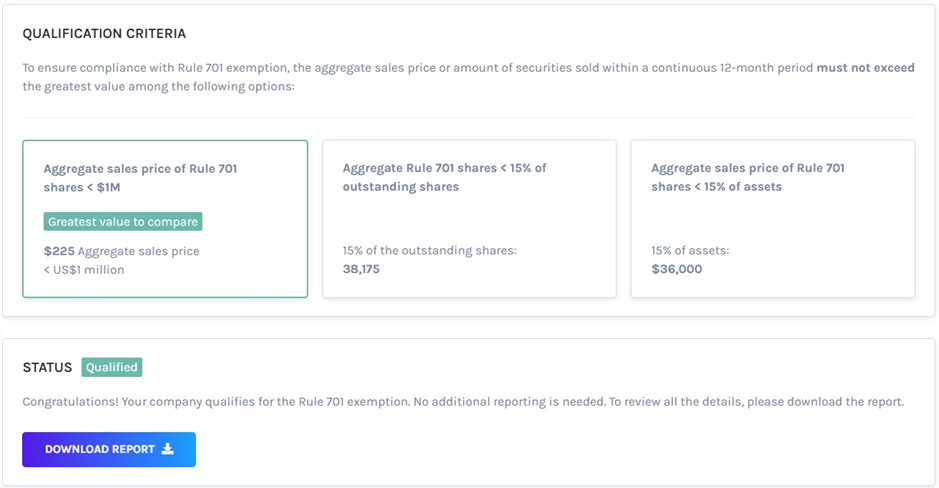Select the $225 aggregate sales price value
This screenshot has height=488, width=939.
[59, 251]
